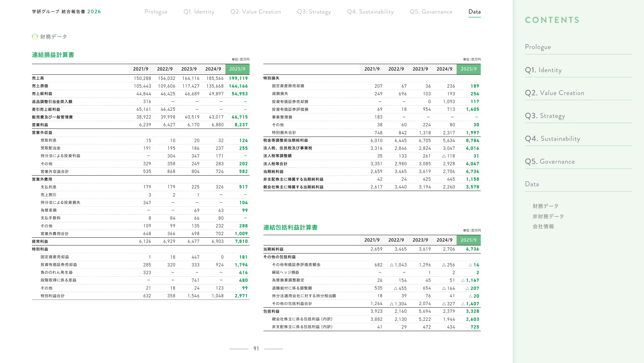Click 営業外費用合計 value 1,009
The height and width of the screenshot is (363, 644).
241,234
